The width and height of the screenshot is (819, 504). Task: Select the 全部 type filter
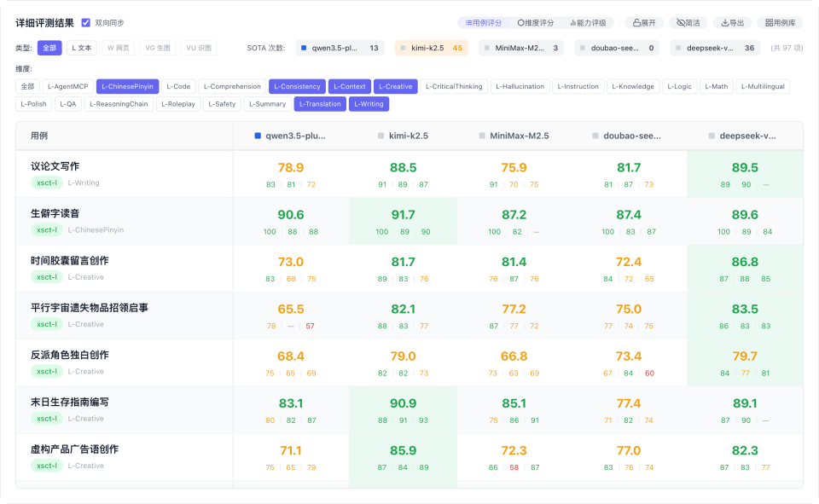(x=49, y=49)
